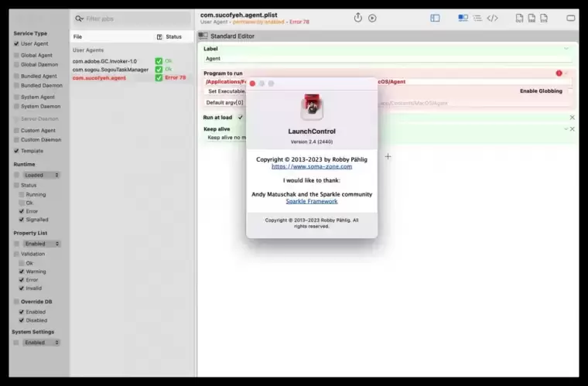Screen dimensions: 588x386
Task: Click the LaunchControl app icon in About dialog
Action: tap(312, 108)
